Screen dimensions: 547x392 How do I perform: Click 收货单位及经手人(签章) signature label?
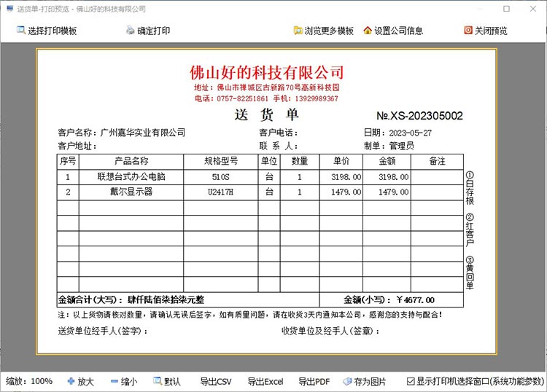pos(330,331)
